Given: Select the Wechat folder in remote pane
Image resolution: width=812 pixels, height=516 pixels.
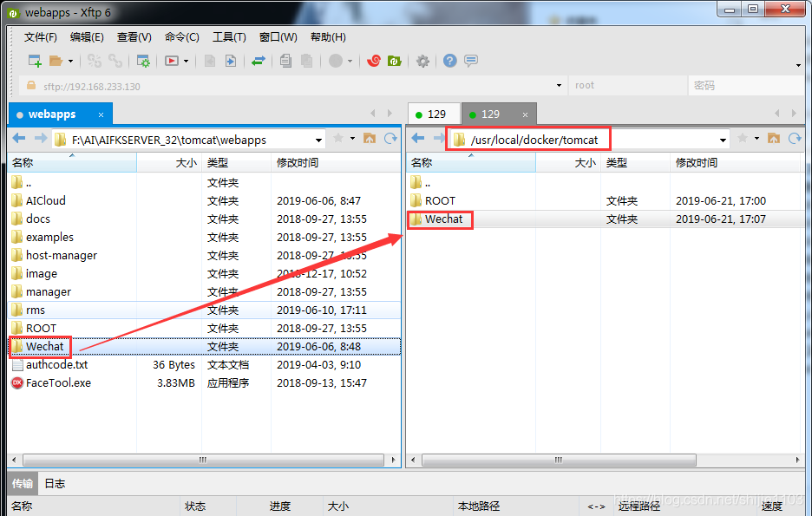Looking at the screenshot, I should pyautogui.click(x=443, y=219).
